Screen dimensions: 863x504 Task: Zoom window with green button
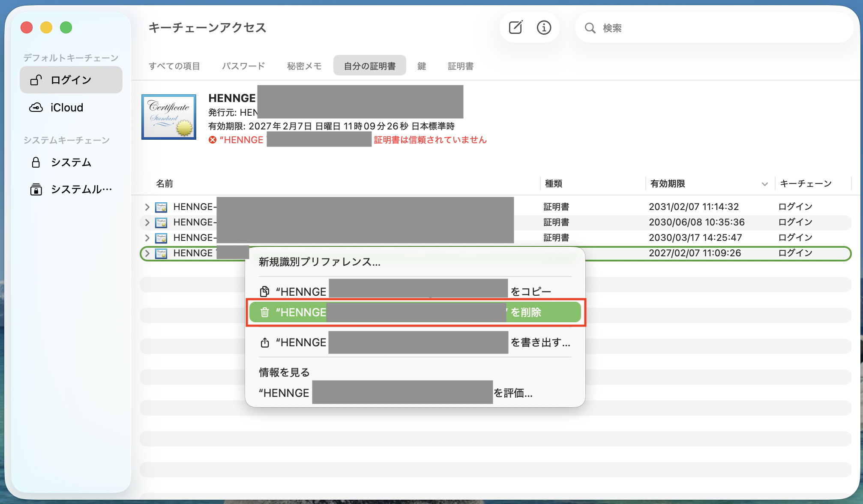66,27
